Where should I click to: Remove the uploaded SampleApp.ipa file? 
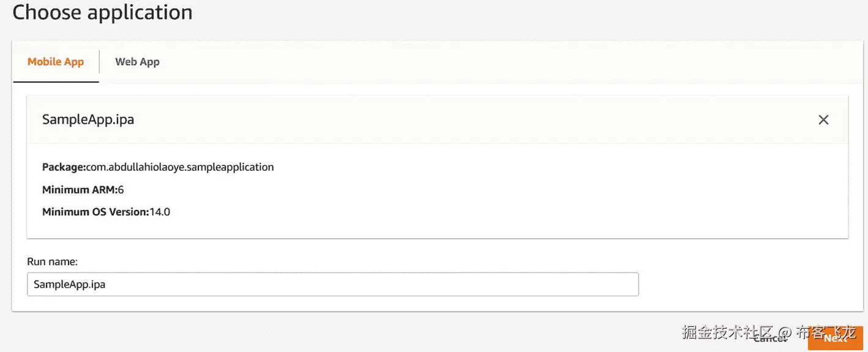pos(823,120)
